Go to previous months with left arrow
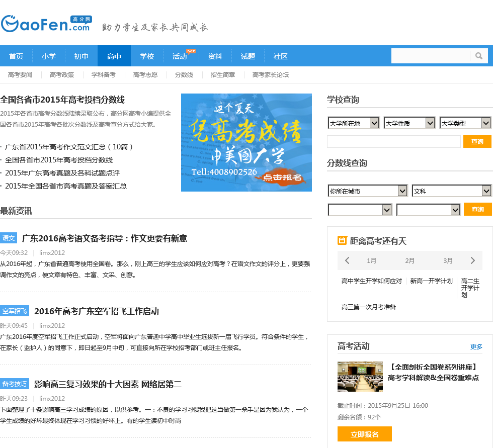 pos(347,260)
